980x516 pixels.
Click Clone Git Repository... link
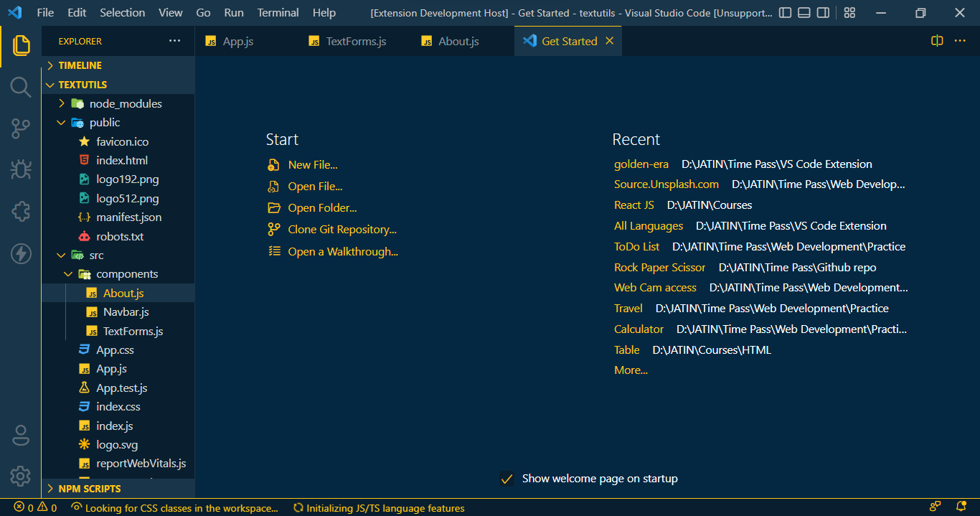click(x=342, y=230)
